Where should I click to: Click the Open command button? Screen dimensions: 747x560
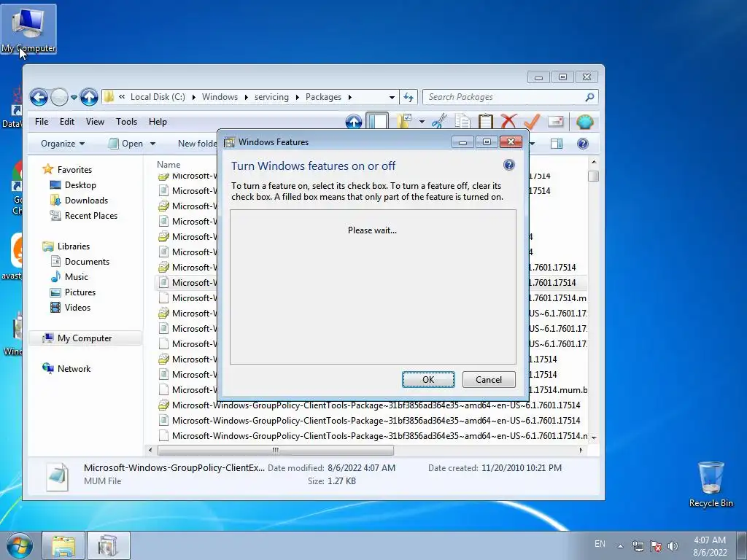(x=125, y=144)
